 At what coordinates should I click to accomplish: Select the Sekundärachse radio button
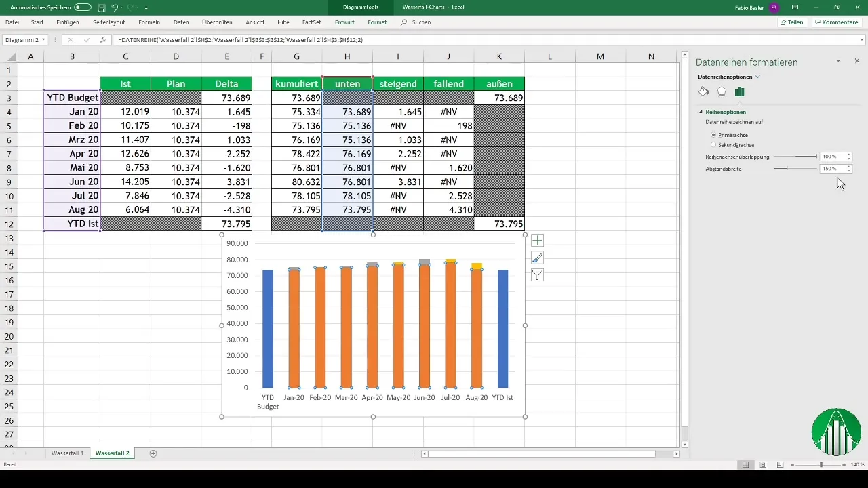pyautogui.click(x=713, y=145)
